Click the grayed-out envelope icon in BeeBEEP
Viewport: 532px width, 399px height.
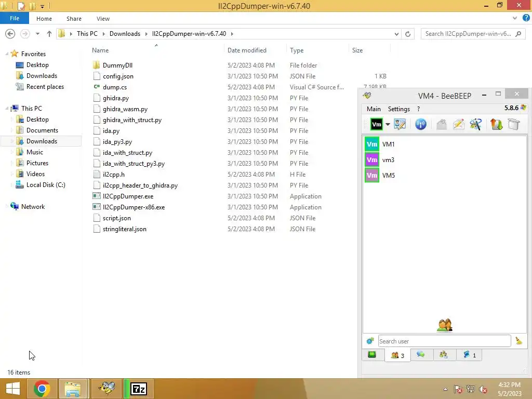pyautogui.click(x=442, y=124)
